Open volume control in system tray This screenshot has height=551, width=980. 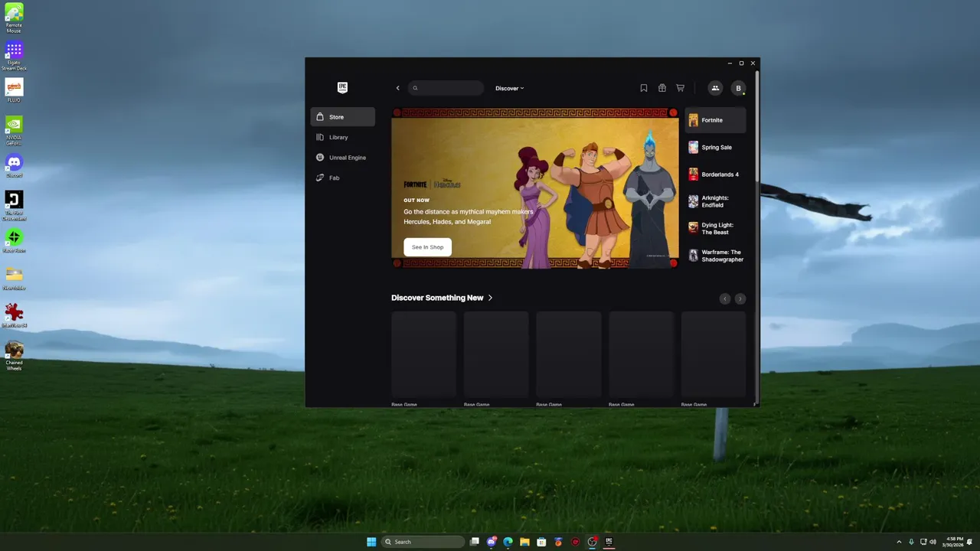tap(933, 542)
